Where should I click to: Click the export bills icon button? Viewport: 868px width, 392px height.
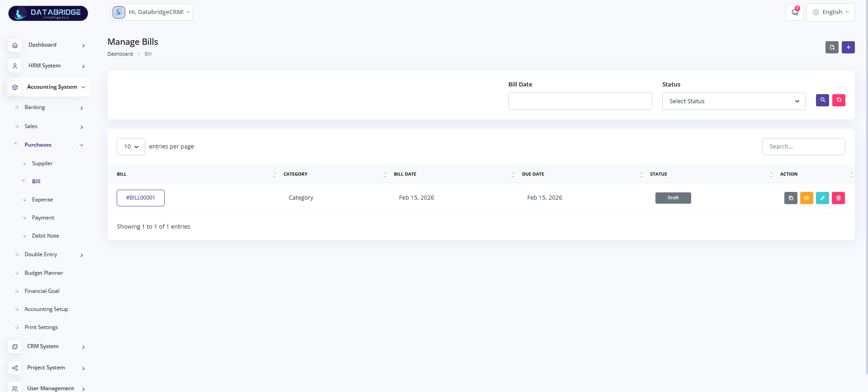tap(832, 47)
